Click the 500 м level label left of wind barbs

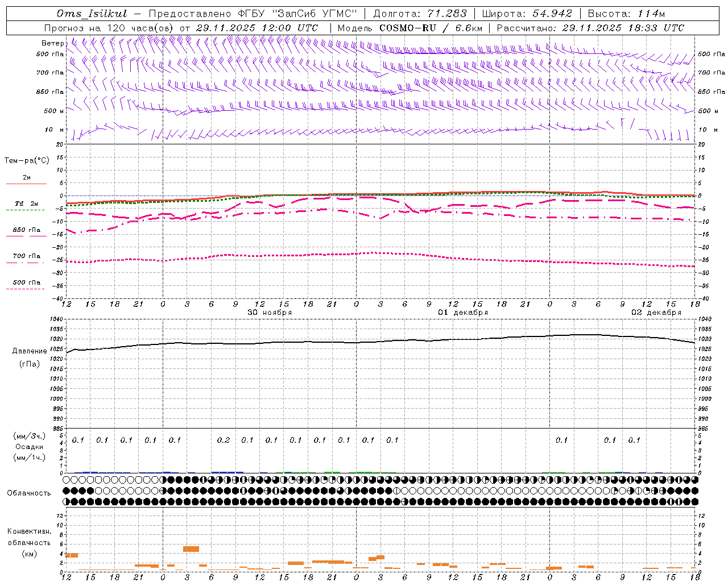(54, 111)
